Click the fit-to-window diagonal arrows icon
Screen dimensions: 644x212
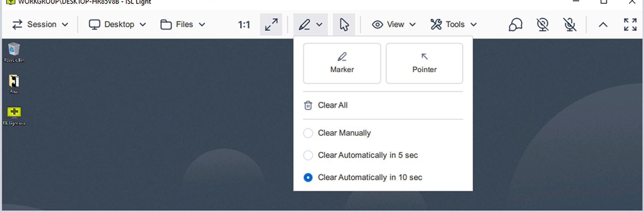271,25
